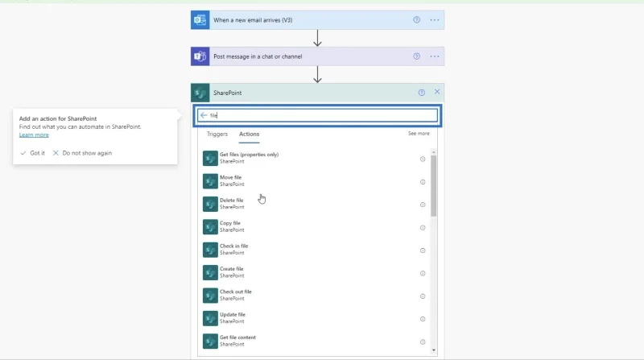
Task: Click the actions list scrollbar thumb
Action: [x=434, y=186]
